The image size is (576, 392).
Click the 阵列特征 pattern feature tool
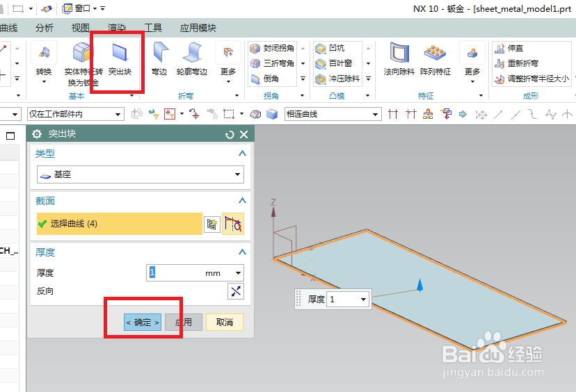pos(435,58)
